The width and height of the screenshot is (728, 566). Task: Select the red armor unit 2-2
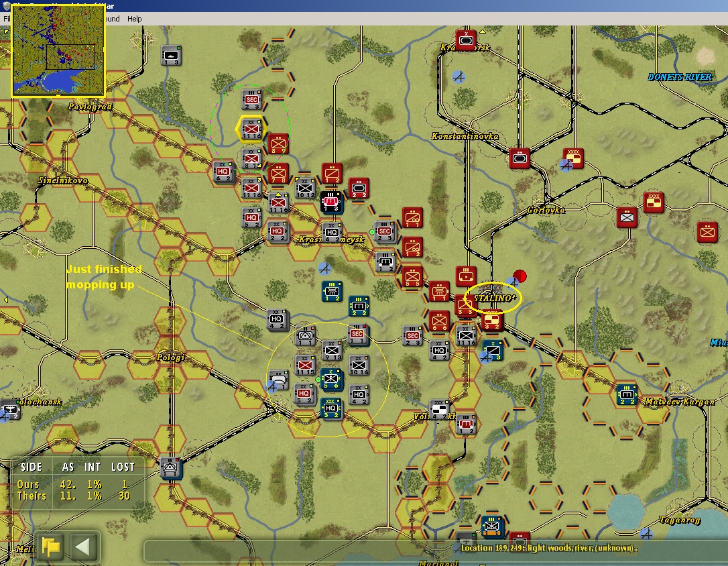tap(359, 188)
